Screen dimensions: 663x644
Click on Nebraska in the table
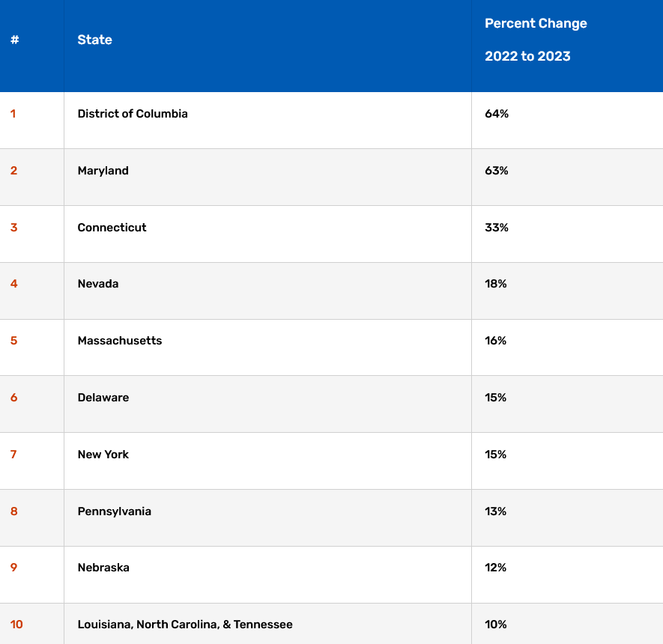pyautogui.click(x=103, y=568)
